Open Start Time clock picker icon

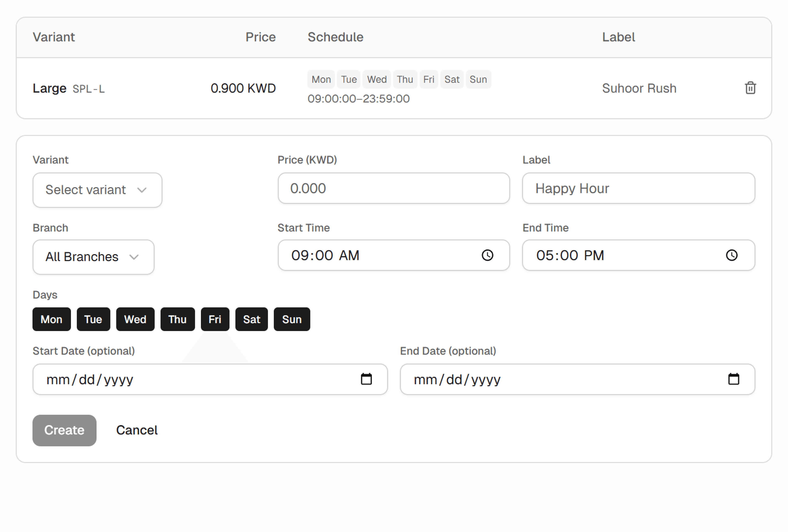(487, 255)
